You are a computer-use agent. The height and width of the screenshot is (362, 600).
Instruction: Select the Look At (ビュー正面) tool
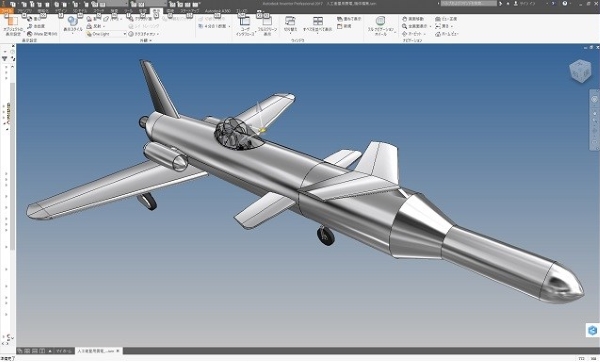[x=446, y=19]
